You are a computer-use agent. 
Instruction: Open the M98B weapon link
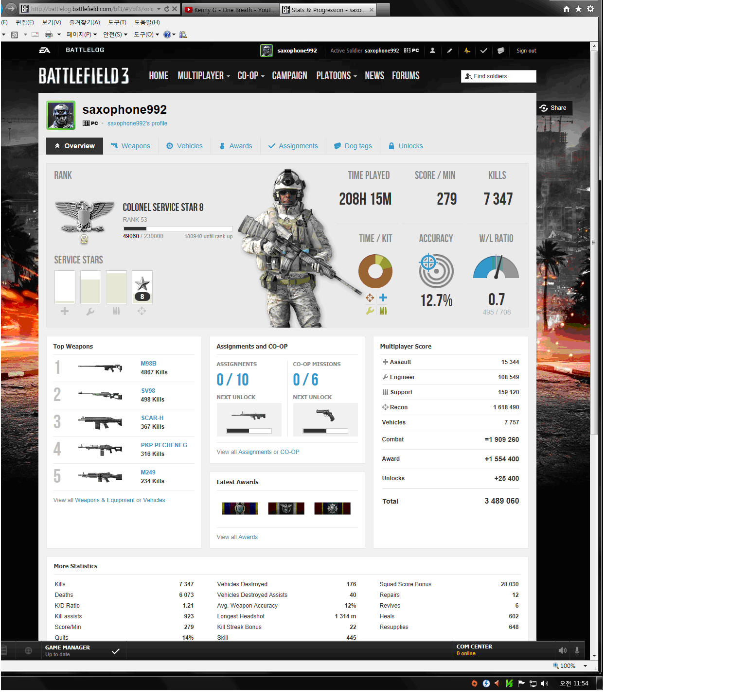[x=149, y=364]
